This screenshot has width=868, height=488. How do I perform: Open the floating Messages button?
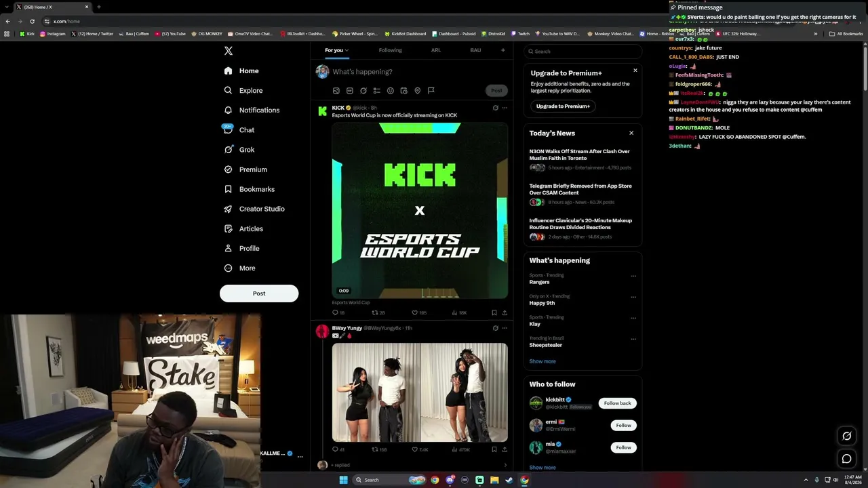point(846,459)
